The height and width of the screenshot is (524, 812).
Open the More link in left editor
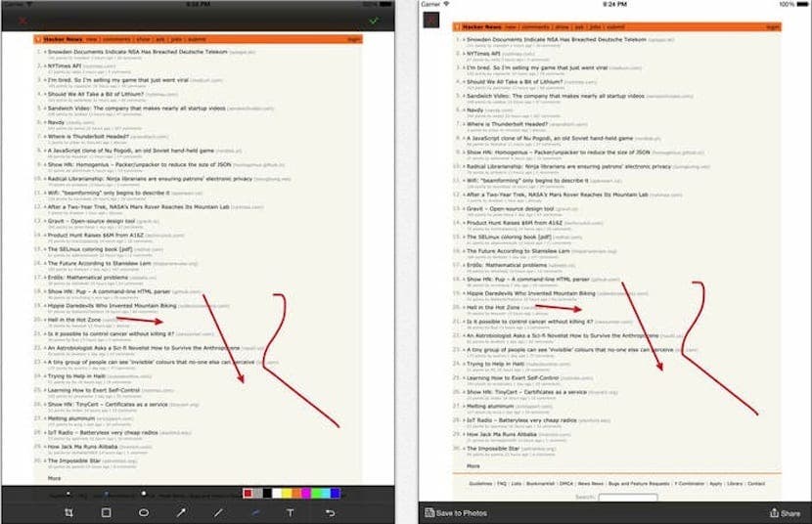tap(55, 478)
